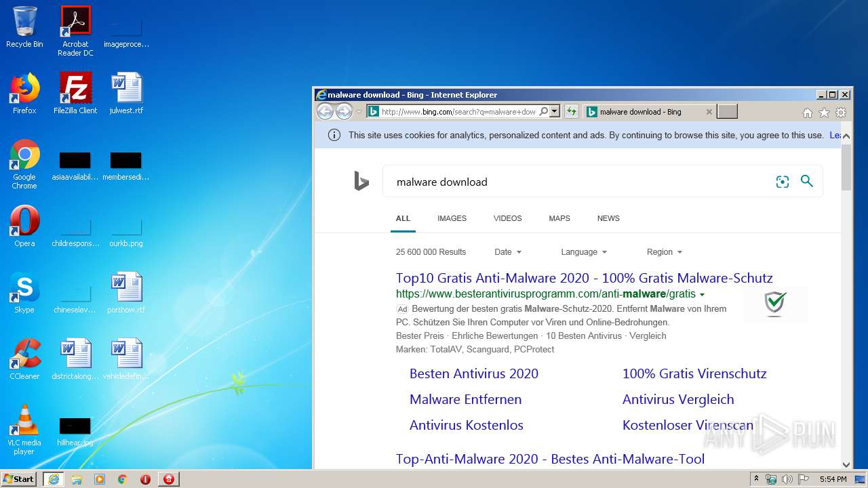Click the cookie notice info icon

[x=334, y=135]
